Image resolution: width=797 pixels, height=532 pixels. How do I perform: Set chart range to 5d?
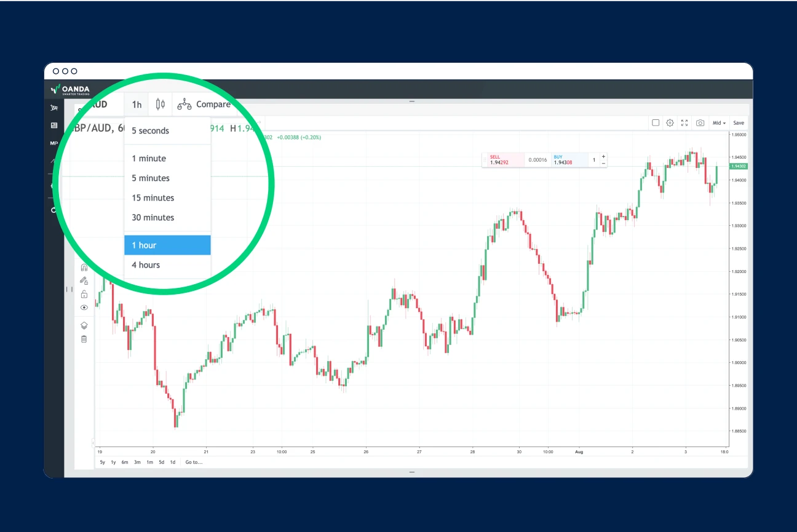162,462
